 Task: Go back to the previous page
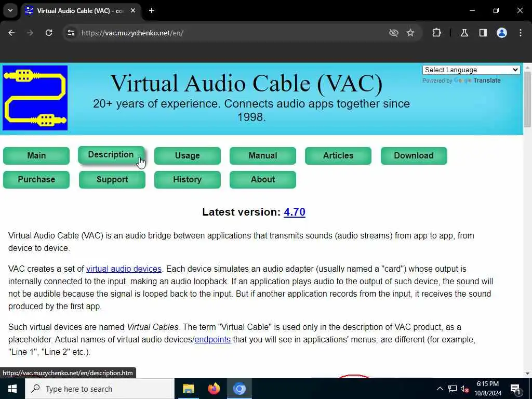tap(11, 33)
